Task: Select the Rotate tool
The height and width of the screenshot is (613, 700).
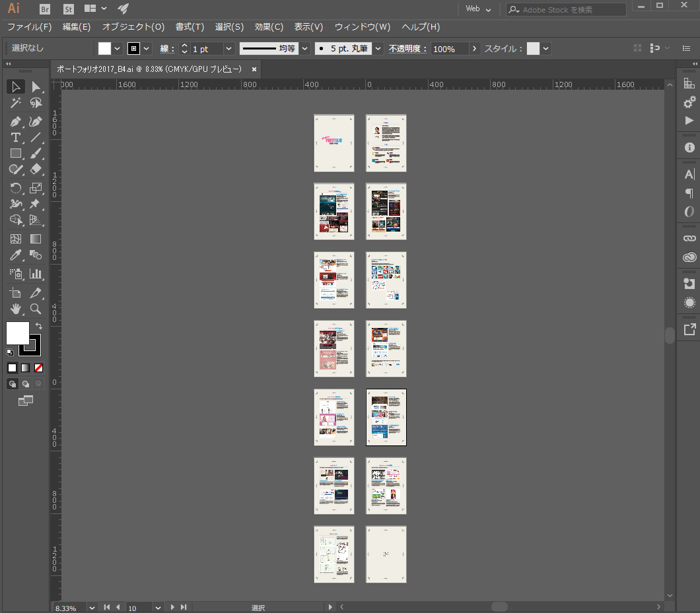Action: point(16,188)
